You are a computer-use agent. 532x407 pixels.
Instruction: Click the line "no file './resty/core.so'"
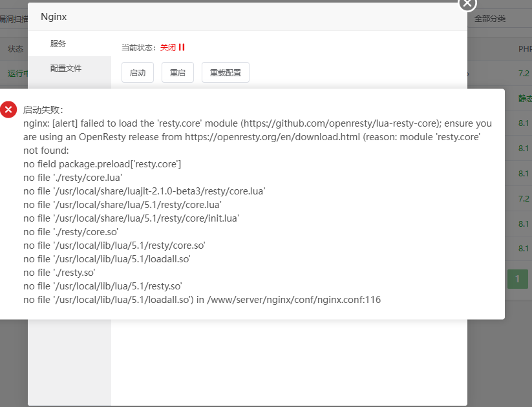coord(70,232)
